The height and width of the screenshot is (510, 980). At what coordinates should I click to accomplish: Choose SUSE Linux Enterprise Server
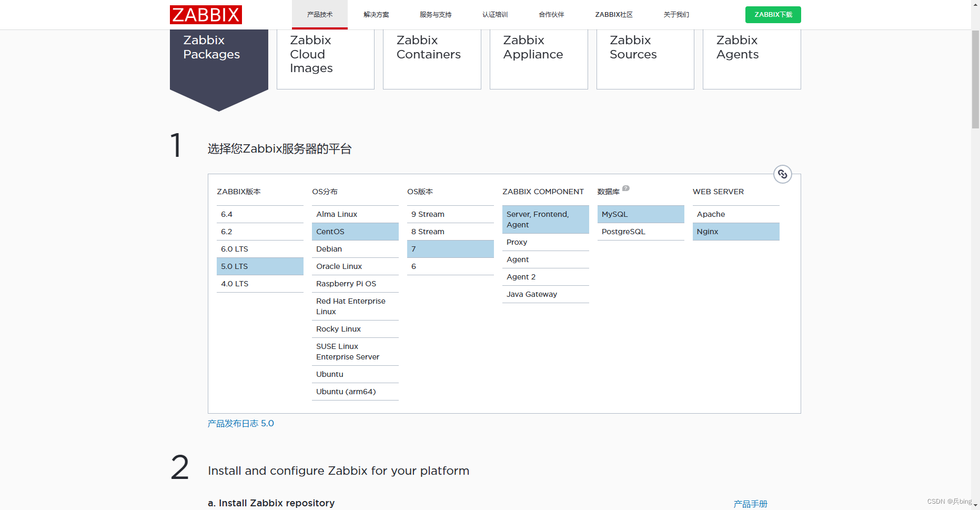[x=355, y=352]
